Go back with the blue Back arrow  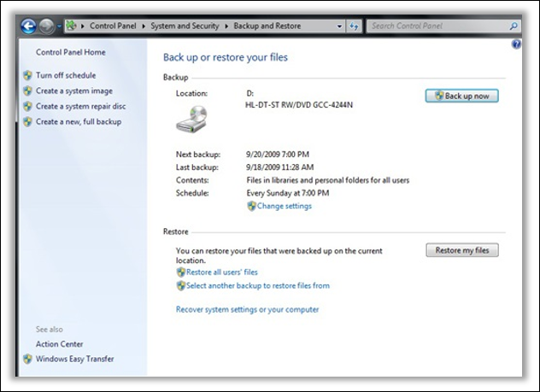coord(28,26)
